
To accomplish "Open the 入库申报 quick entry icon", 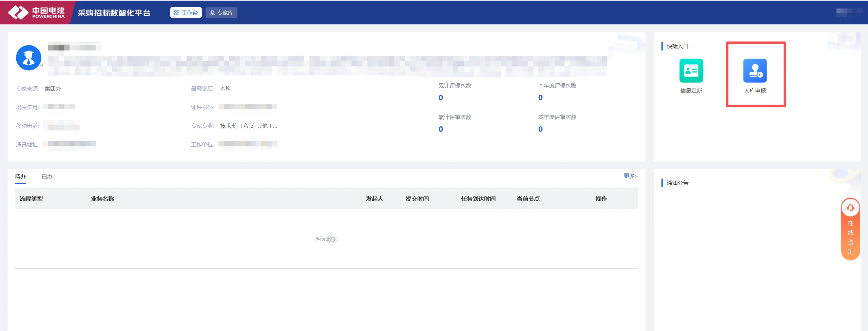I will 755,70.
